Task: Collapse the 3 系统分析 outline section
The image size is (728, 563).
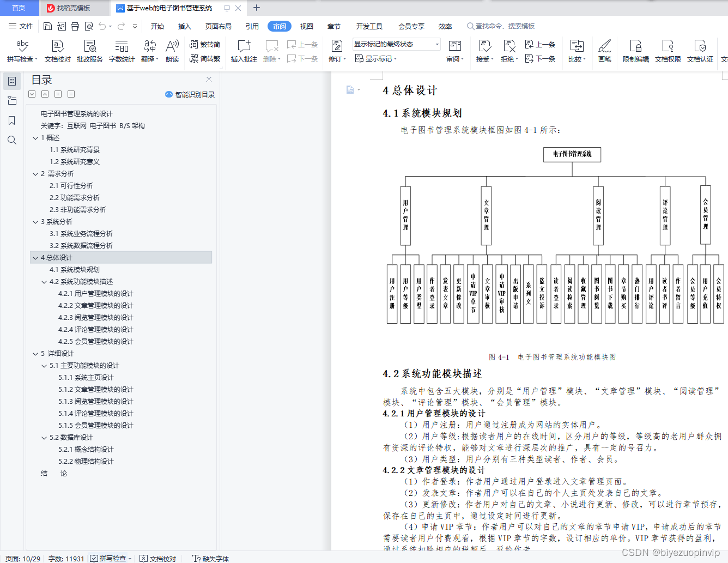Action: click(35, 222)
